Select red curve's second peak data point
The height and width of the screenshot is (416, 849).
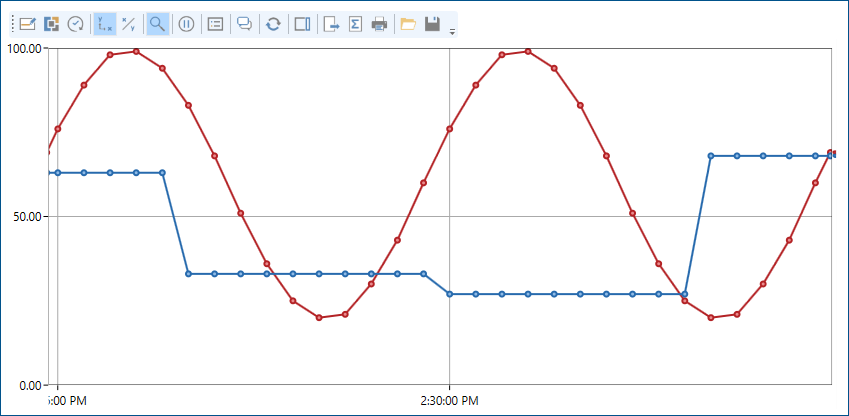pyautogui.click(x=528, y=51)
